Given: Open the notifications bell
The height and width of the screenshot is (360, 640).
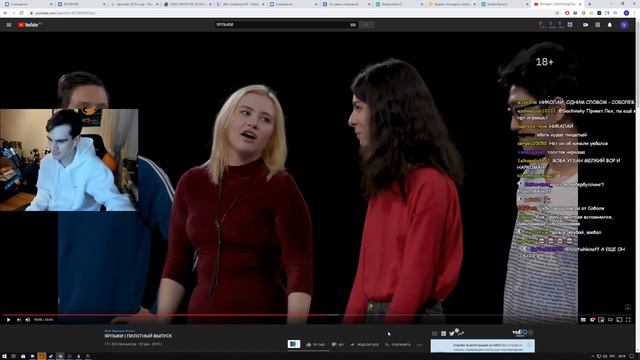Looking at the screenshot, I should (610, 25).
